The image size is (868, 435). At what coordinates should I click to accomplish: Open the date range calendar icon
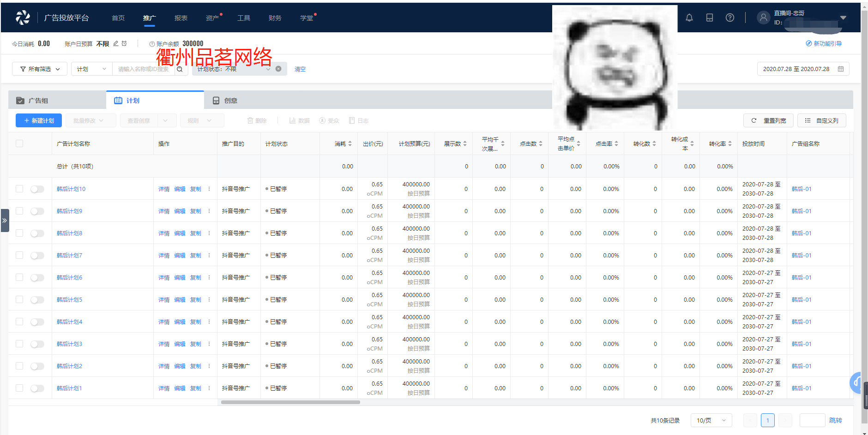(x=841, y=69)
